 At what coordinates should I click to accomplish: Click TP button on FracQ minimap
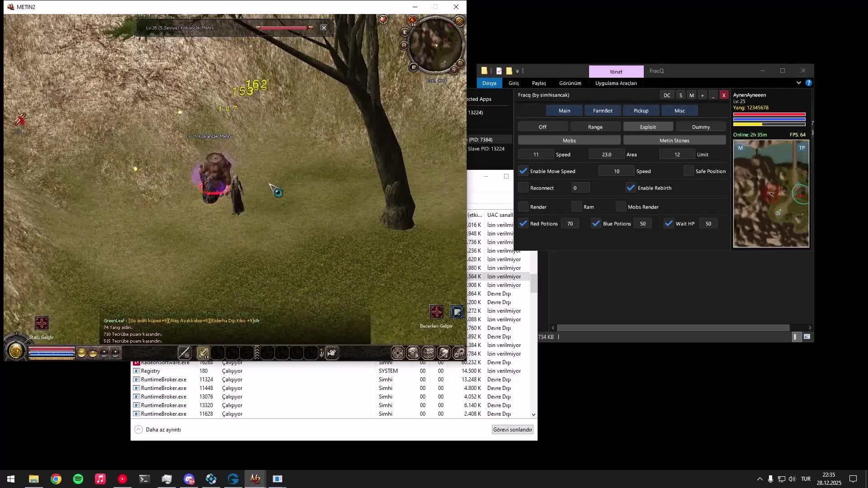tap(802, 148)
